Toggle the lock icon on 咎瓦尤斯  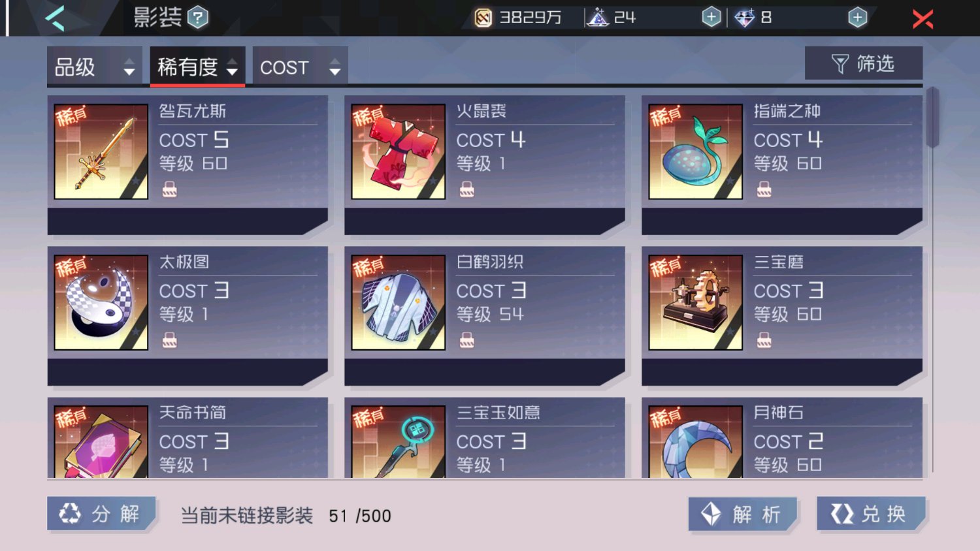(x=170, y=189)
